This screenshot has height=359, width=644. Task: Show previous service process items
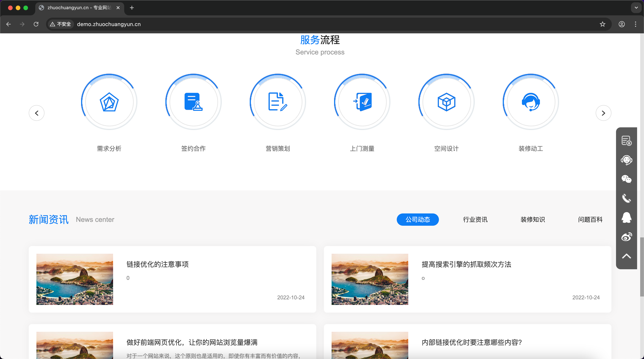[x=36, y=113]
